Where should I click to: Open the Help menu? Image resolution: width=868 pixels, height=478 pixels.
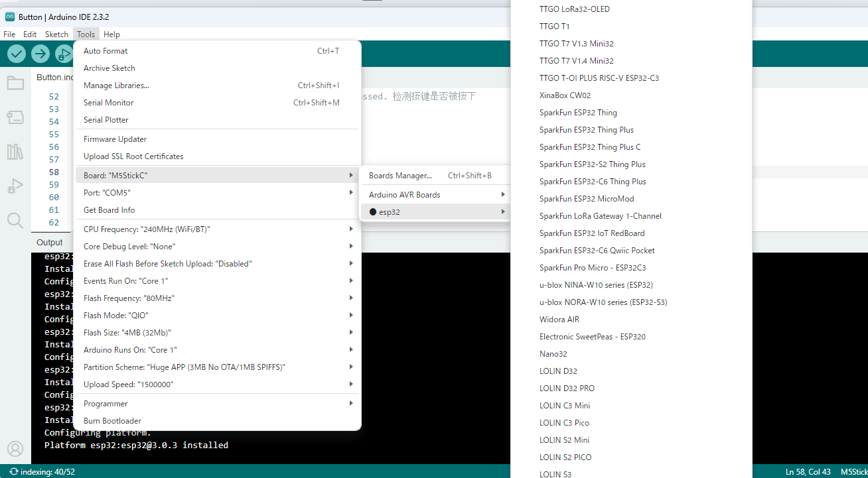click(111, 34)
